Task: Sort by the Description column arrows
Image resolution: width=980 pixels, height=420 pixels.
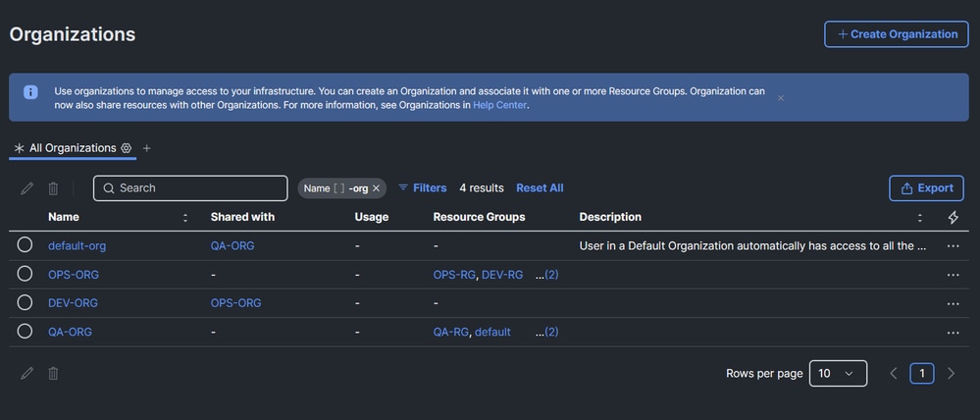Action: 919,218
